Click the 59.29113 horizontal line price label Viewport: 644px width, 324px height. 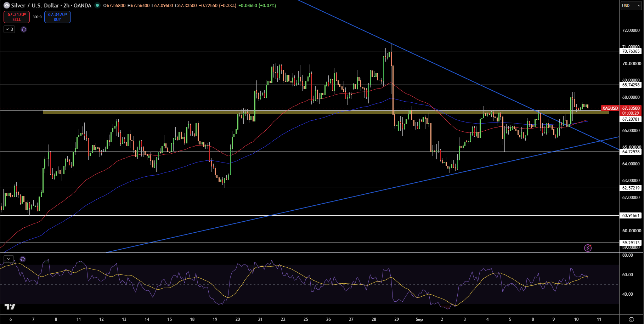[631, 243]
